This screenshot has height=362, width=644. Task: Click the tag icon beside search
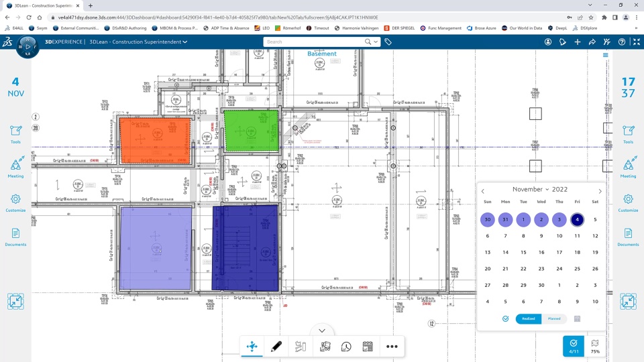(x=388, y=42)
